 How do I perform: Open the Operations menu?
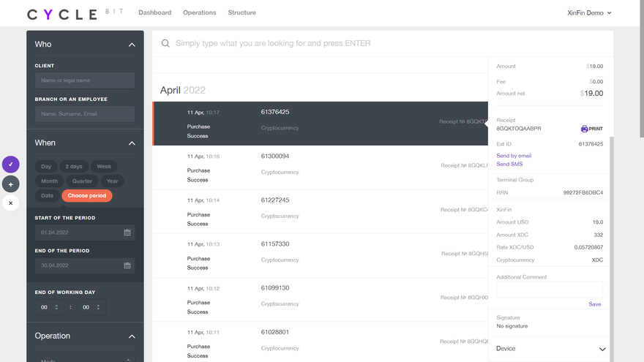tap(199, 13)
